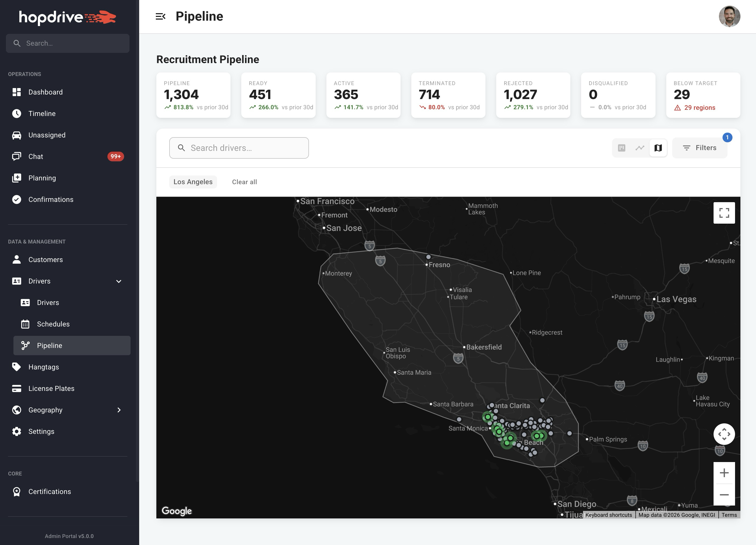Viewport: 756px width, 545px height.
Task: Open user profile avatar menu
Action: click(x=729, y=16)
